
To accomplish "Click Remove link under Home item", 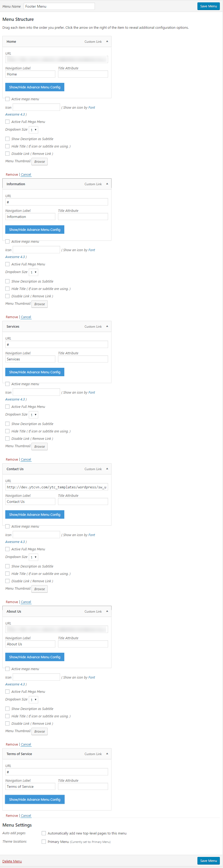I will [x=12, y=175].
